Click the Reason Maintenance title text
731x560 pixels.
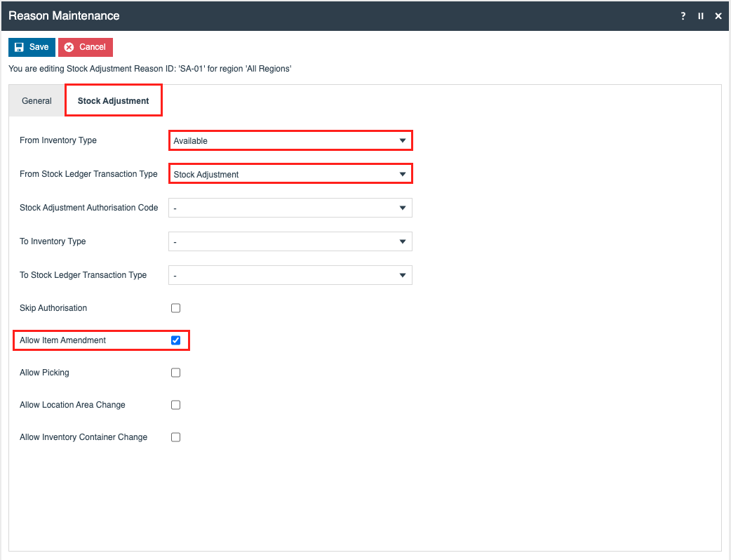[64, 15]
